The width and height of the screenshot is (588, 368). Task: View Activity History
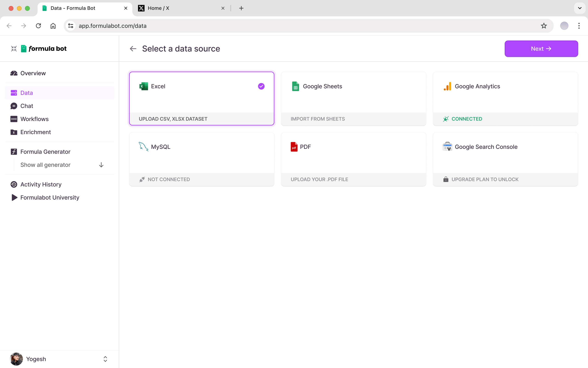(x=59, y=184)
